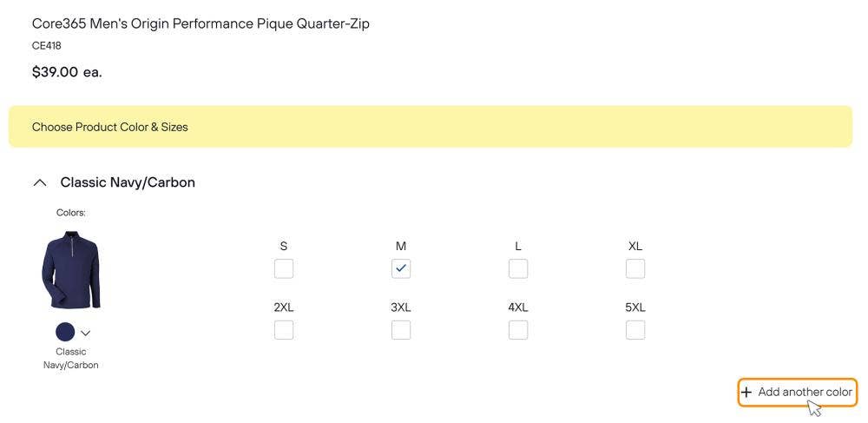The height and width of the screenshot is (423, 868).
Task: Uncheck the size M checkbox
Action: pyautogui.click(x=401, y=269)
